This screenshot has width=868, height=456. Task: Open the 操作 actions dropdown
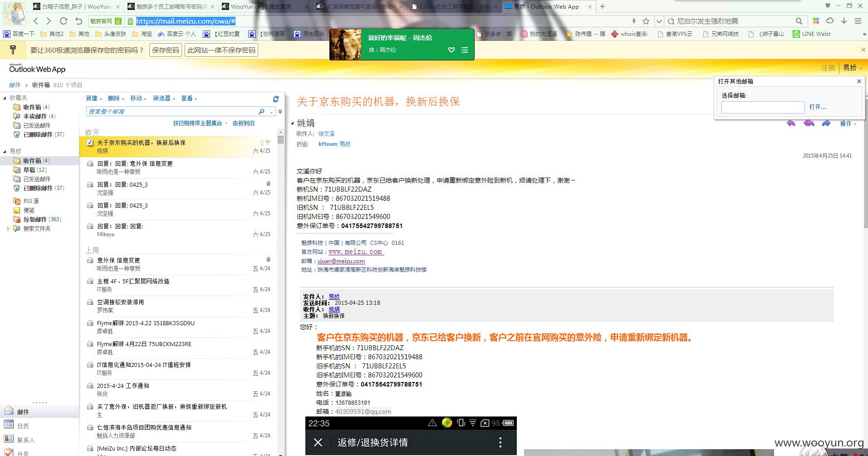point(848,124)
